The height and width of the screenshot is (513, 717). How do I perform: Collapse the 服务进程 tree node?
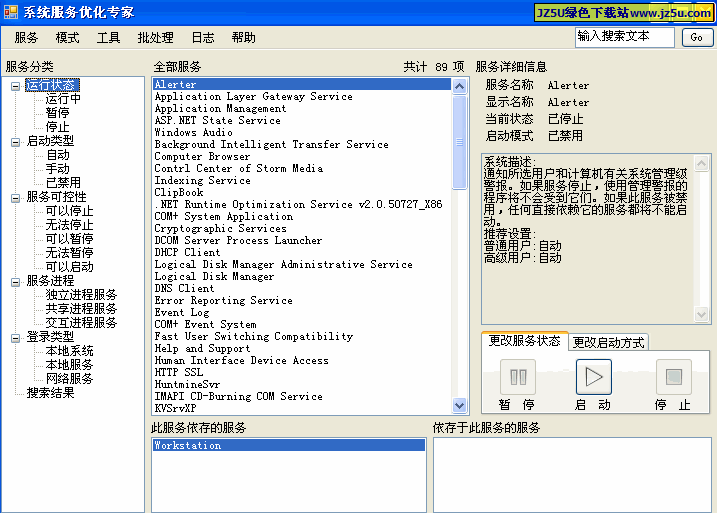pyautogui.click(x=16, y=282)
